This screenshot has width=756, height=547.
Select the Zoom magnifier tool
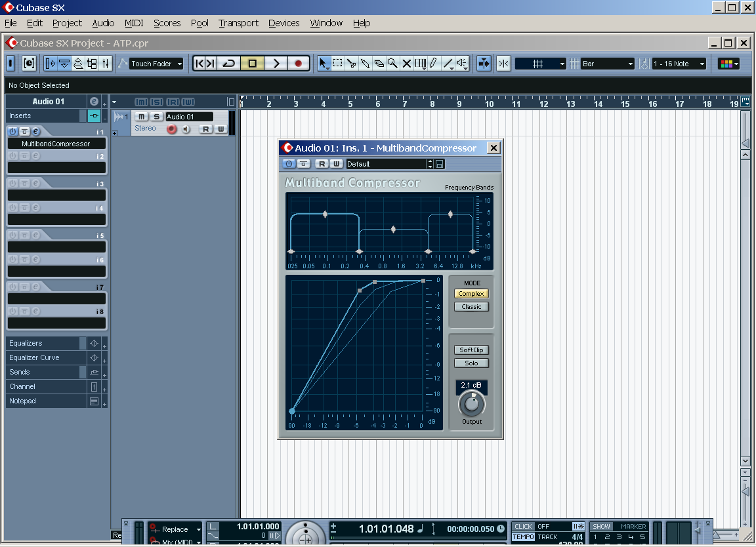click(x=393, y=64)
